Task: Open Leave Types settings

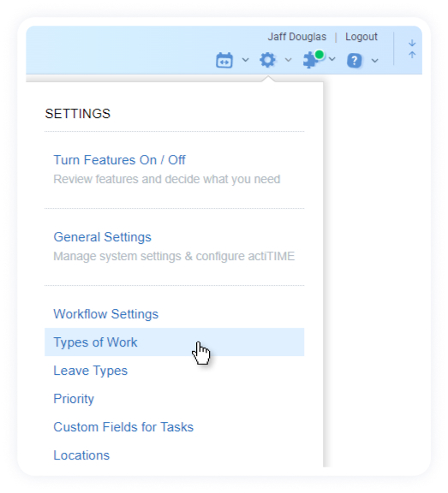Action: pyautogui.click(x=90, y=371)
